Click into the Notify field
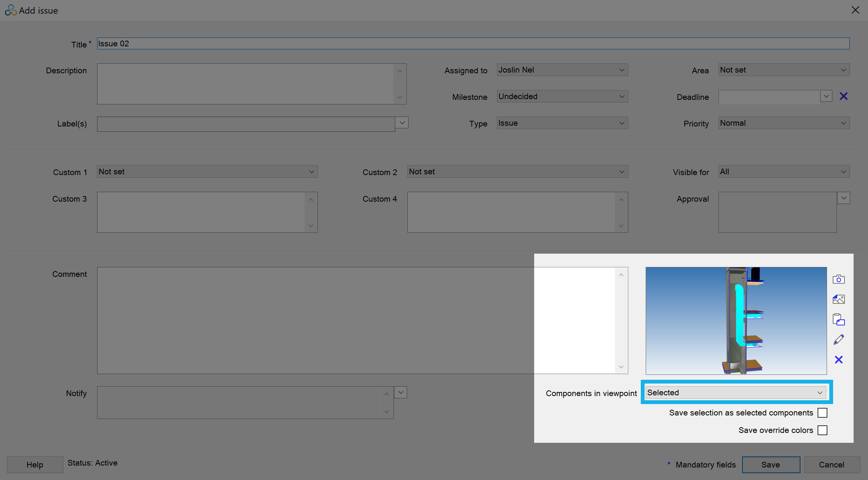The height and width of the screenshot is (480, 868). pos(239,403)
